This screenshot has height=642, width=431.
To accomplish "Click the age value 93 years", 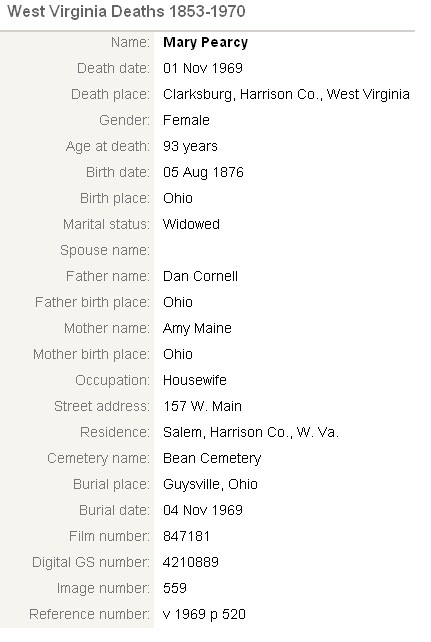I will [x=190, y=146].
